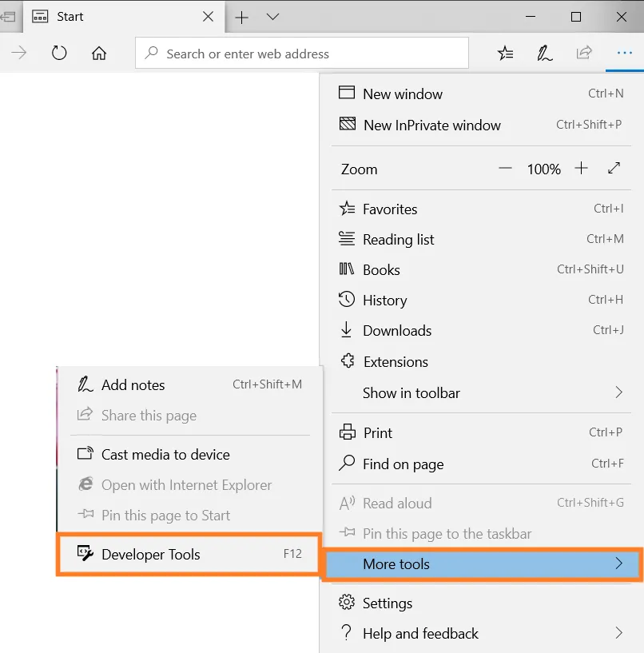Click the Share icon in toolbar

point(584,53)
